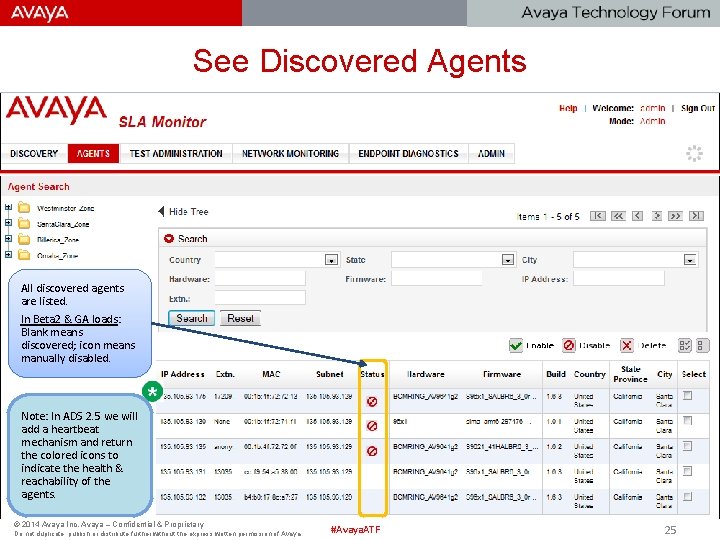The image size is (720, 540).
Task: Sort by IP Address column header
Action: click(182, 374)
